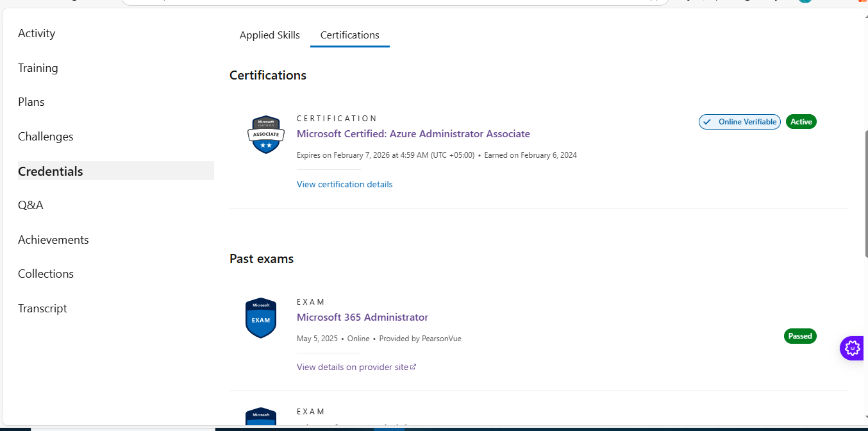Click the Online Verifiable checkmark badge
The image size is (868, 431).
(739, 122)
